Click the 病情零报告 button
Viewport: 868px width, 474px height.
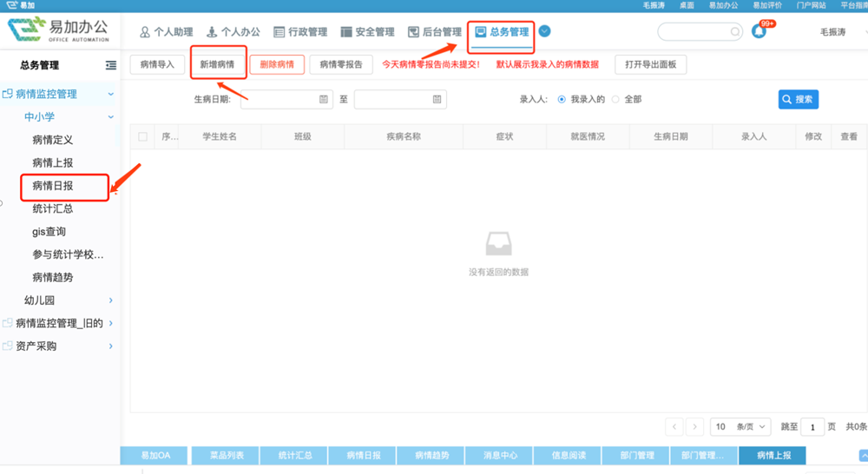[x=341, y=65]
